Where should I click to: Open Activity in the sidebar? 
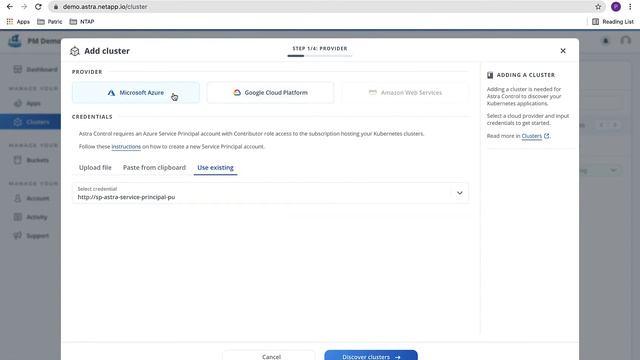coord(30,217)
